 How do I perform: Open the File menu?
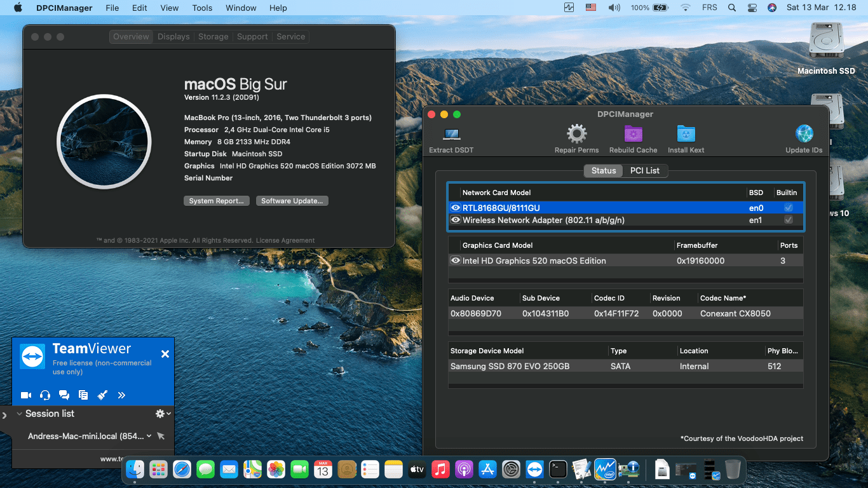pyautogui.click(x=112, y=8)
